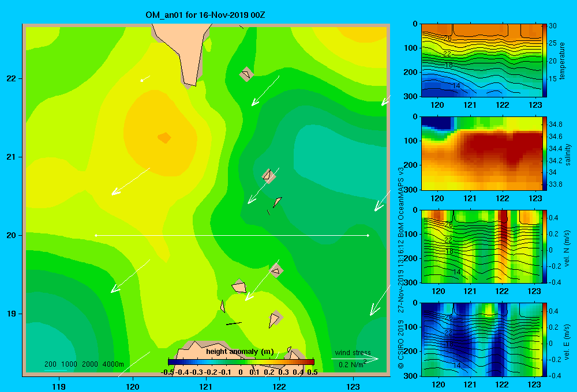Screen dimensions: 577x392
Task: Click the '123' longitude label under vel. E panel
Action: (x=534, y=385)
